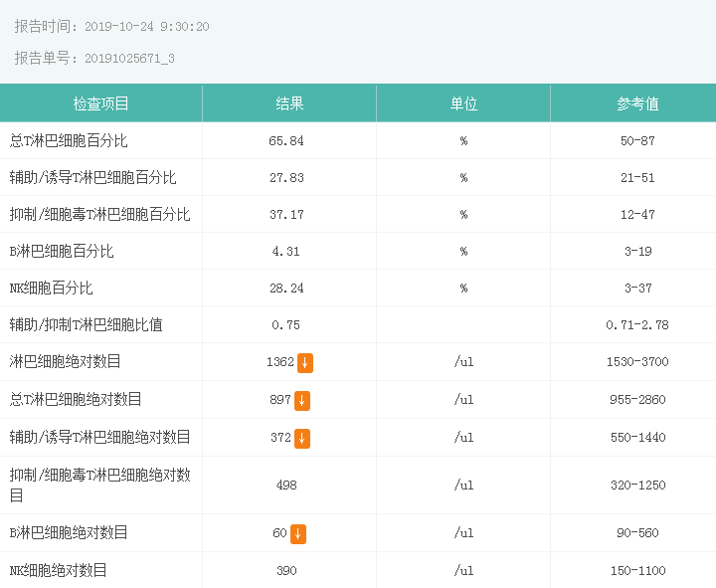716x588 pixels.
Task: Click the NK细胞百分比 row label
Action: pyautogui.click(x=52, y=288)
